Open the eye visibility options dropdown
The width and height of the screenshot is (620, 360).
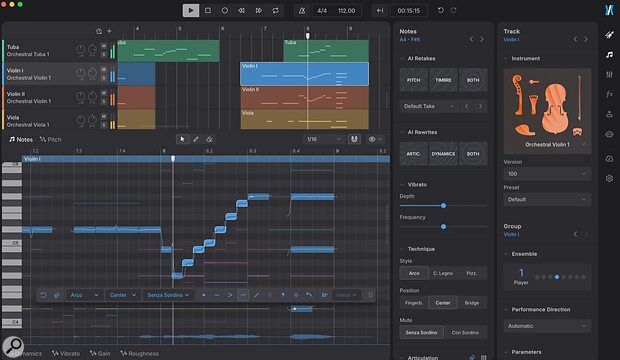click(375, 139)
